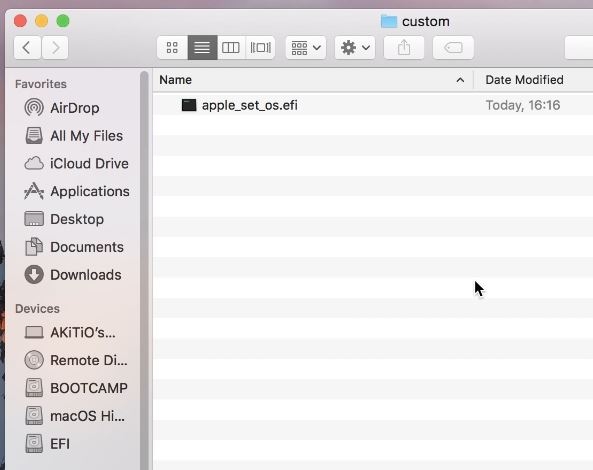Close the custom Finder window
Screen dimensions: 593x470
[x=20, y=21]
